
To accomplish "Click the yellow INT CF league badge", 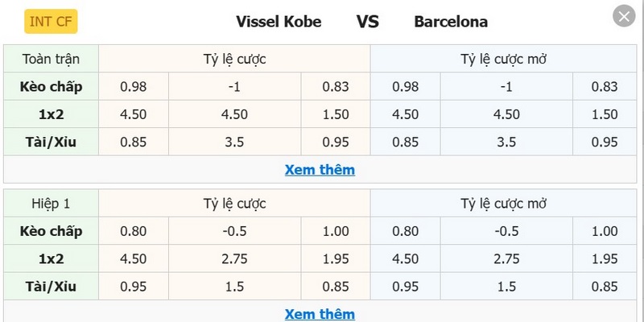I will coord(50,22).
